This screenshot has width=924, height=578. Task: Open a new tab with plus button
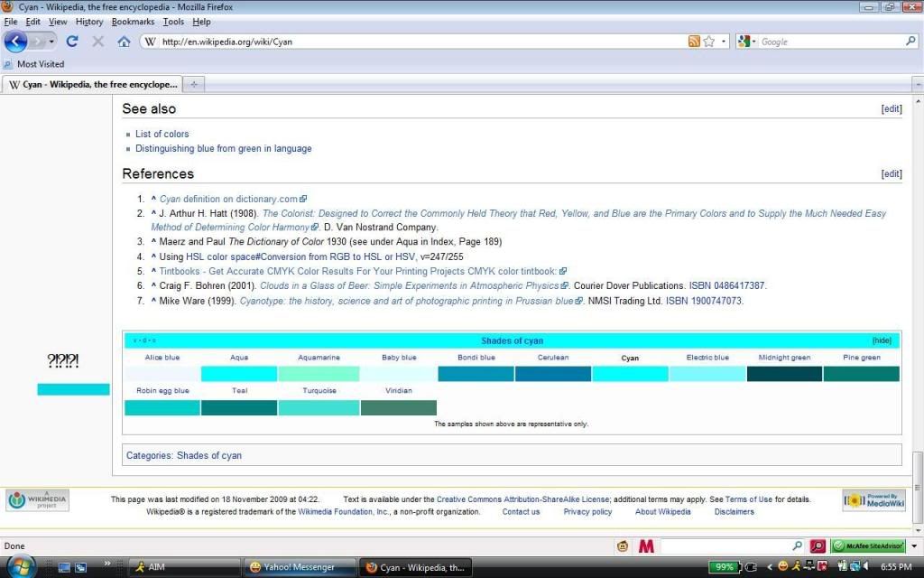[x=194, y=84]
